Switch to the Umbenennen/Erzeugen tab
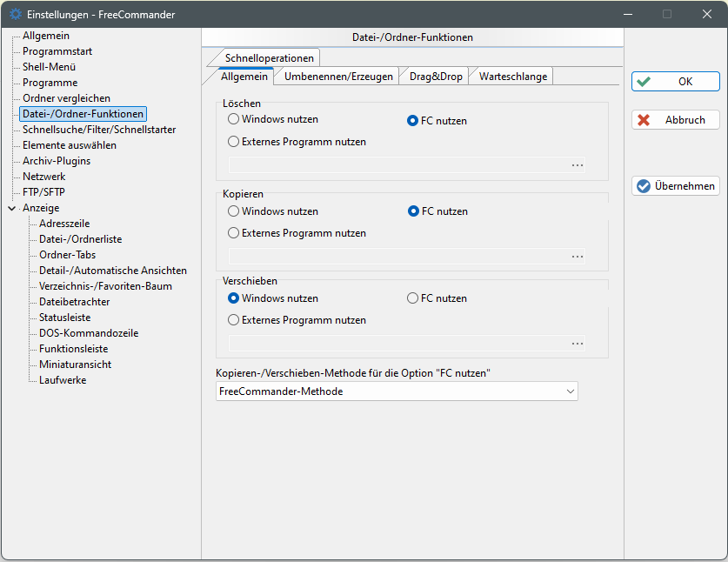Screen dimensions: 728x562 click(337, 77)
